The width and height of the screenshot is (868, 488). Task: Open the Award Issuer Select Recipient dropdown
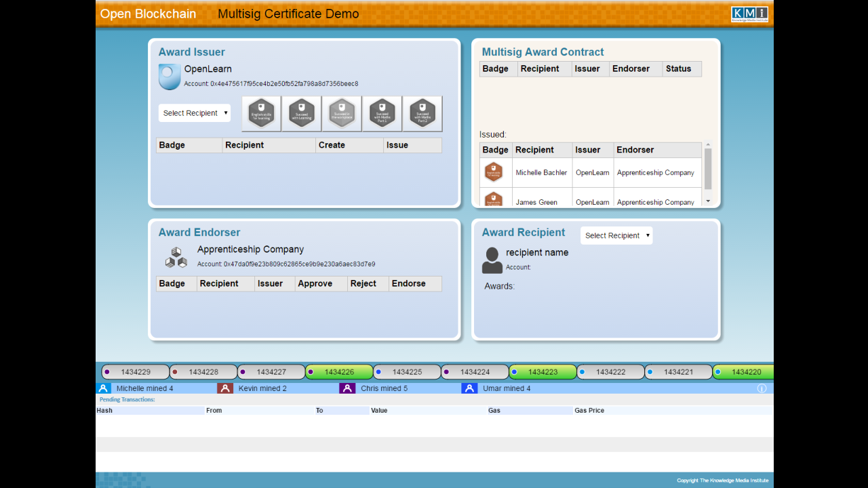coord(195,113)
